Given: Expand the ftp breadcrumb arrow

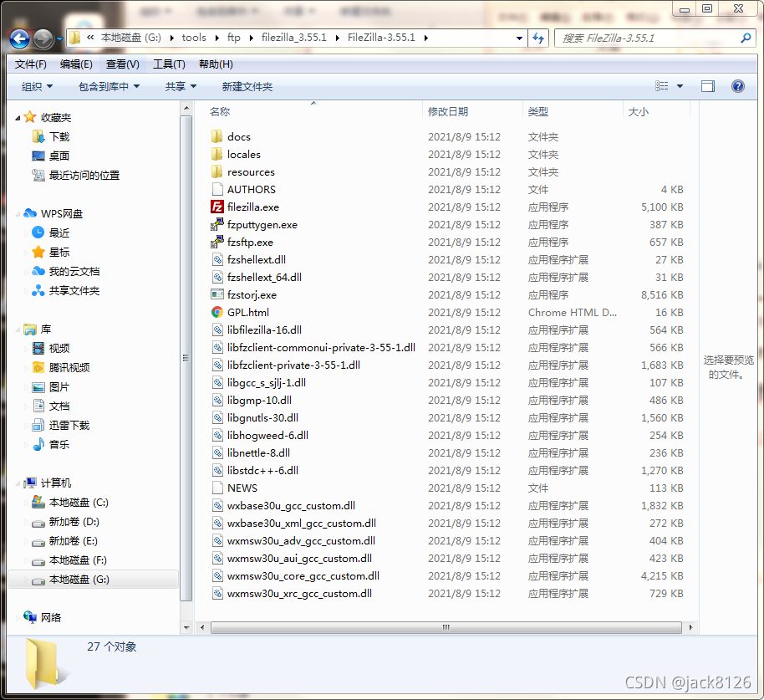Looking at the screenshot, I should [251, 38].
